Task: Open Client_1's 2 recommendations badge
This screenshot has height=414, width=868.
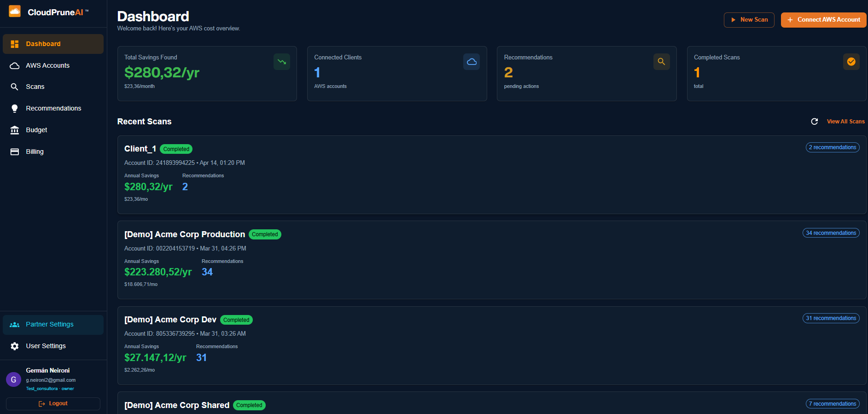Action: click(833, 147)
